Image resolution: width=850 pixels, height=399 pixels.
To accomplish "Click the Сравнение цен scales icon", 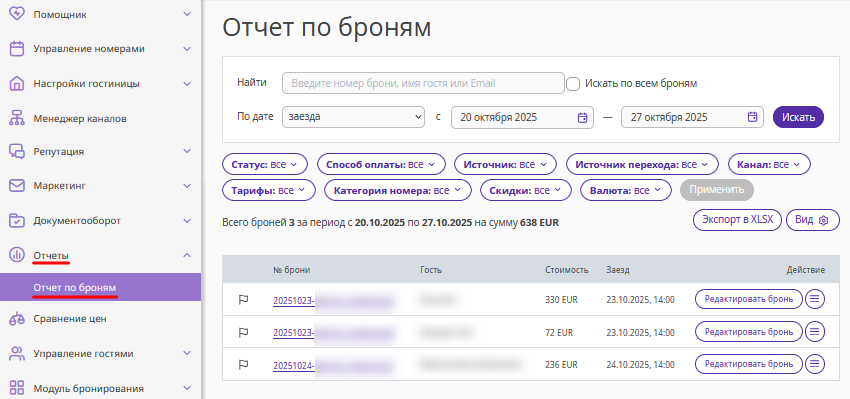I will point(17,319).
